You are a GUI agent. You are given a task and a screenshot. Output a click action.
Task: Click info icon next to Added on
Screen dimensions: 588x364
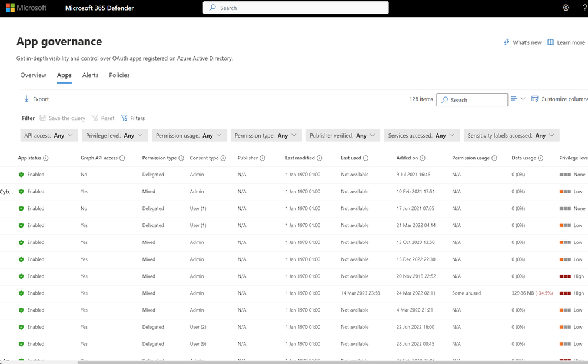[423, 158]
